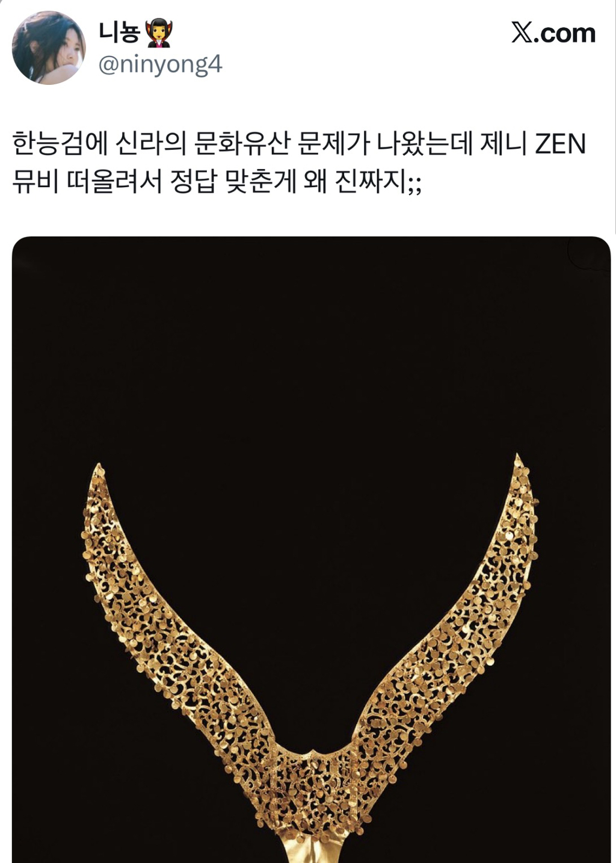Click the tip of left wing
Screen dimensions: 616x863
pos(99,475)
